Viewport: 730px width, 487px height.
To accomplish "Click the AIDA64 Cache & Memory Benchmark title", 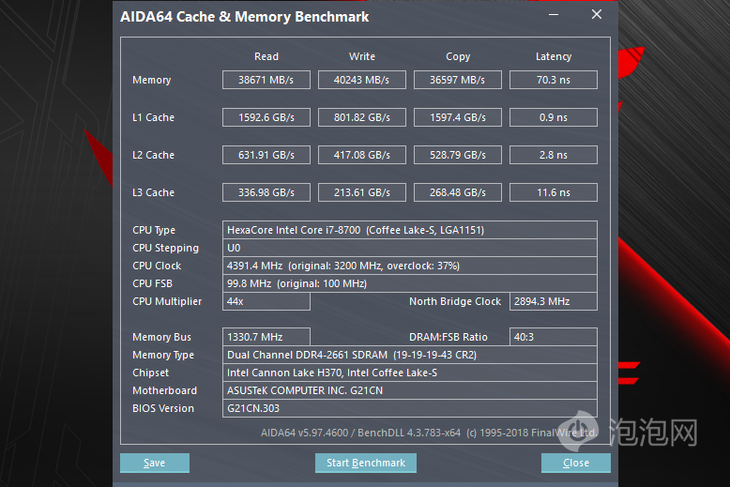I will pyautogui.click(x=244, y=17).
